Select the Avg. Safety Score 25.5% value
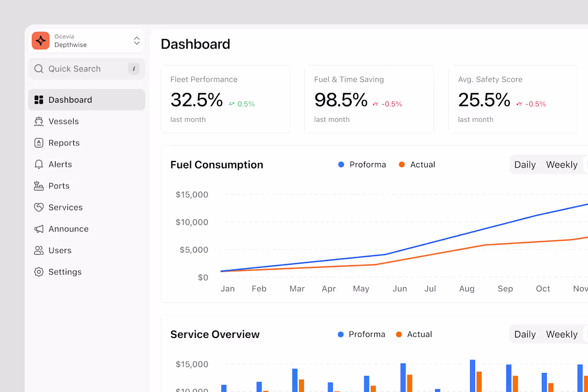The width and height of the screenshot is (588, 392). [x=484, y=100]
